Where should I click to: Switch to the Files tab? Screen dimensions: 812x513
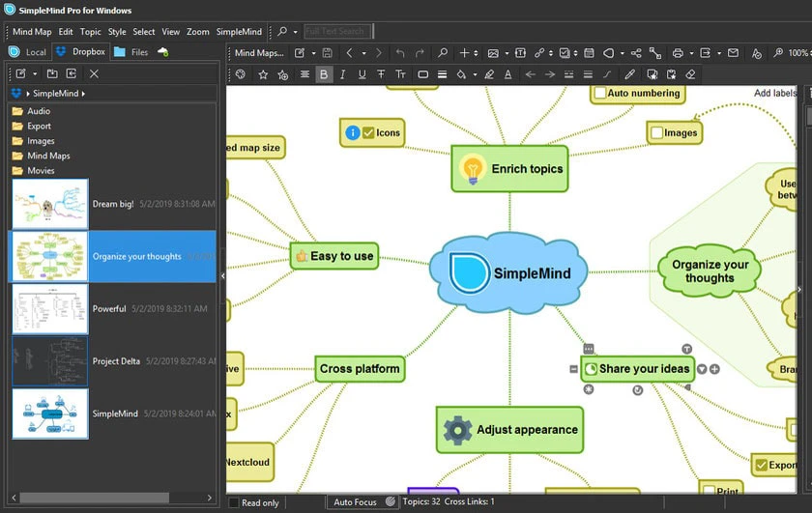[x=131, y=52]
